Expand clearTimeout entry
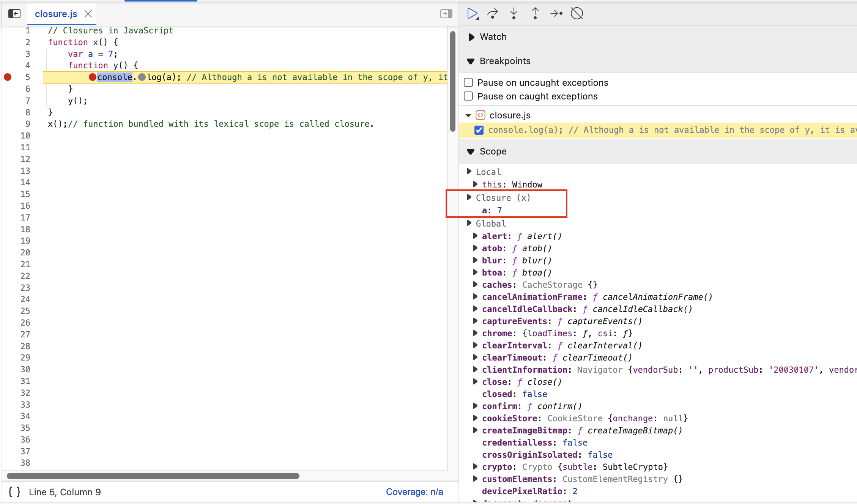Viewport: 857px width, 504px height. click(x=475, y=357)
